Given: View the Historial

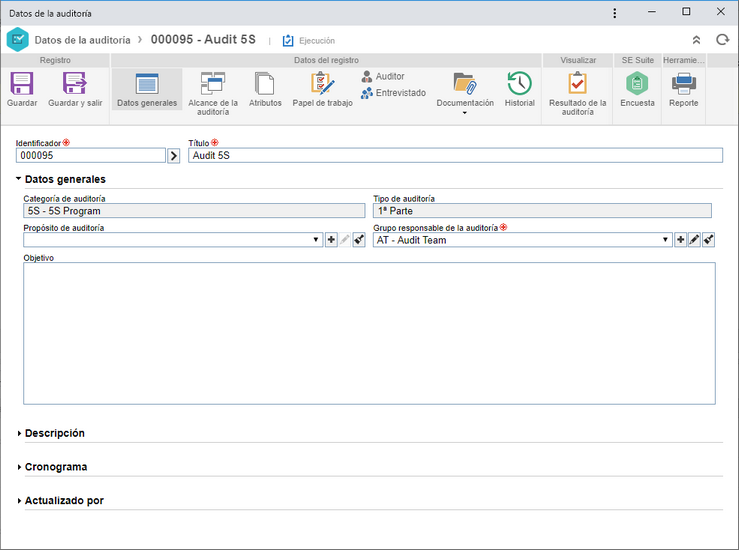Looking at the screenshot, I should tap(519, 90).
